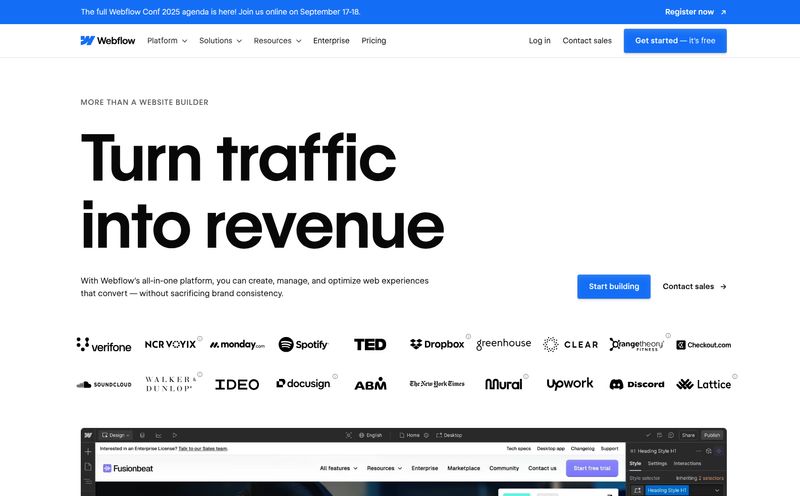The height and width of the screenshot is (496, 800).
Task: Click the Start building button
Action: 614,286
